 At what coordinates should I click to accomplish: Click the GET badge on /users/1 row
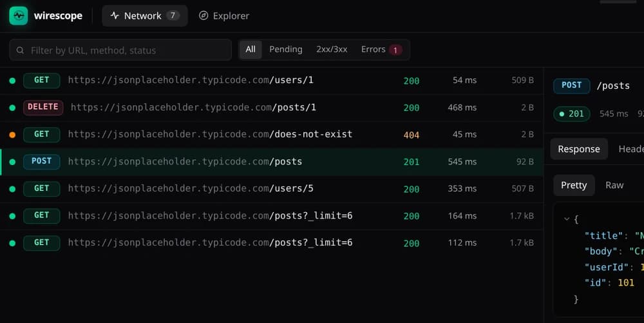pos(41,80)
